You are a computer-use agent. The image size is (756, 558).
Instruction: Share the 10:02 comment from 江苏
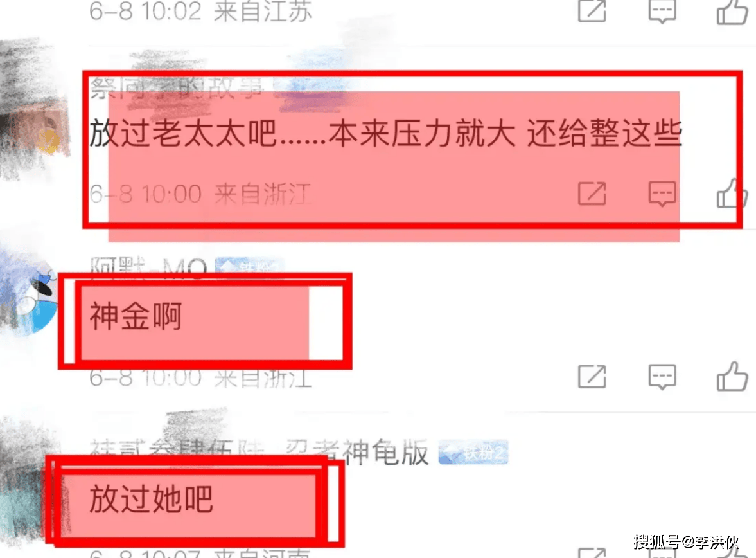pos(592,11)
